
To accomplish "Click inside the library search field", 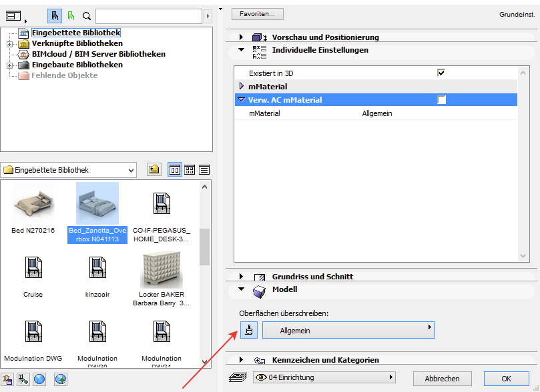I will click(x=148, y=16).
